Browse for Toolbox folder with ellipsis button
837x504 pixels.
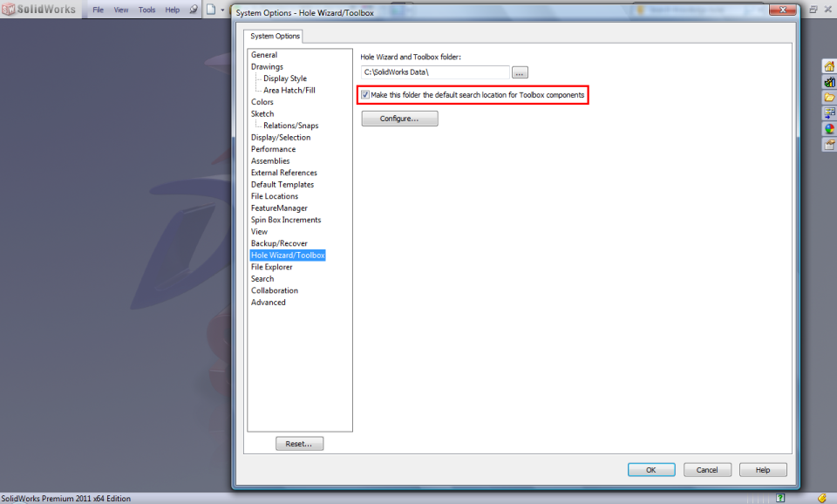click(520, 72)
